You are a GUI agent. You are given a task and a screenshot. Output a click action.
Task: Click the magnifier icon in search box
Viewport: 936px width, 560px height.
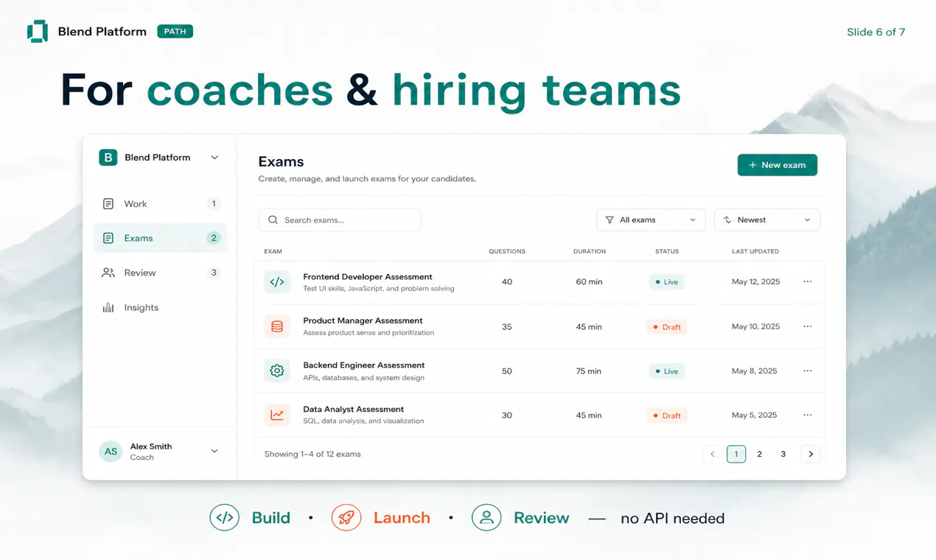[273, 220]
